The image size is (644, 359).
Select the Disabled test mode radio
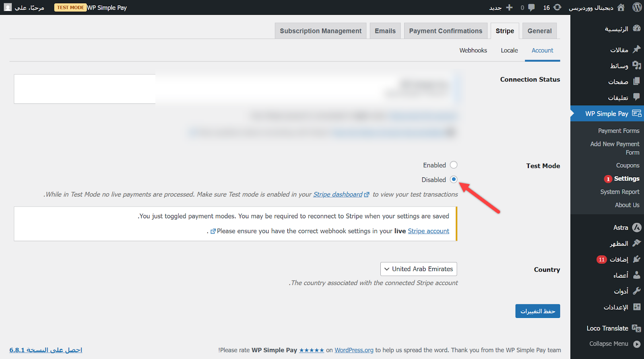tap(454, 179)
